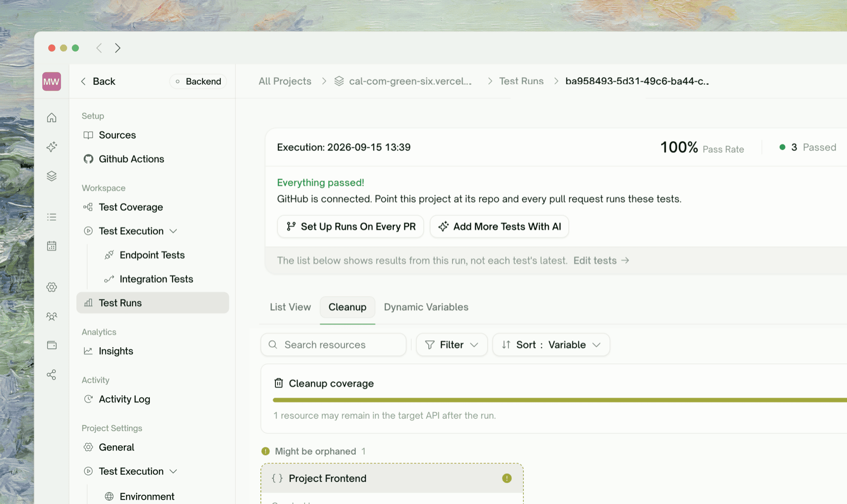Switch to the List View tab

(x=290, y=307)
